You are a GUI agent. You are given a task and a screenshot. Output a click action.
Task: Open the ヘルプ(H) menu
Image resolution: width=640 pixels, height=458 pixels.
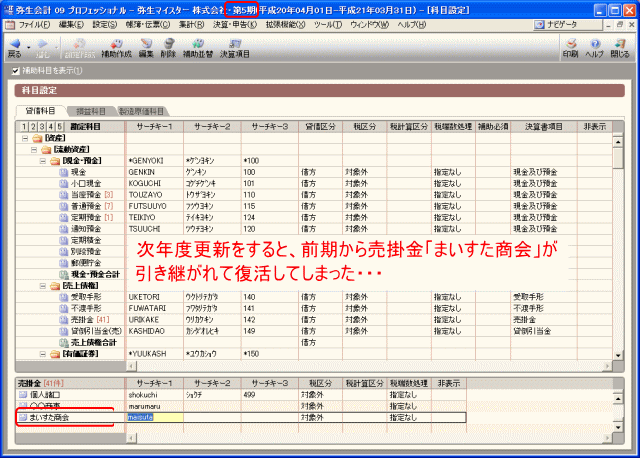(x=412, y=25)
